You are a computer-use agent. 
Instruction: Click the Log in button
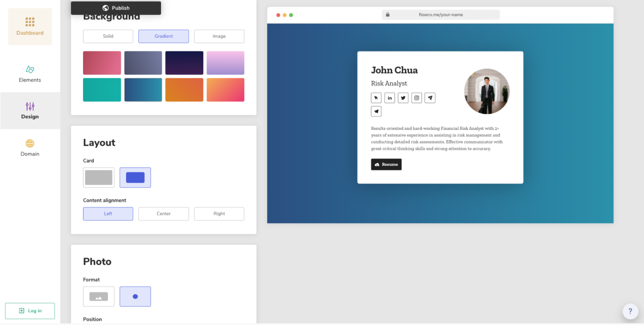coord(30,311)
